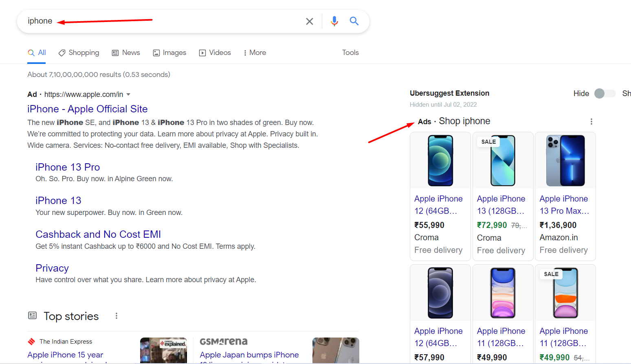Open the Tools filter options
631x364 pixels.
coord(350,53)
